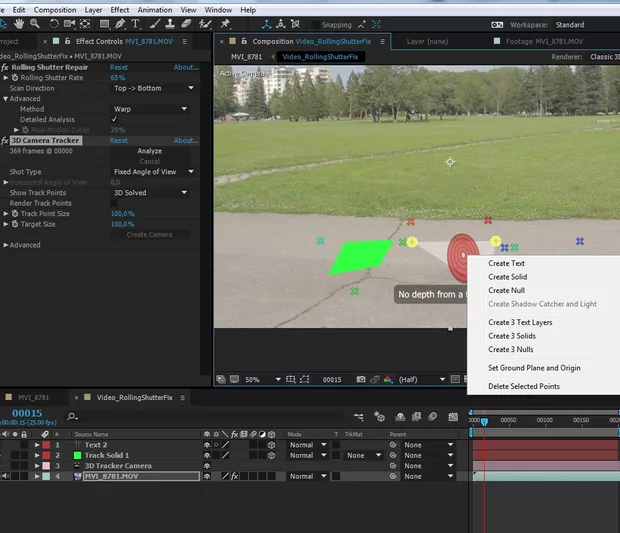Open the Show Track Points dropdown
The height and width of the screenshot is (533, 620).
pos(150,193)
